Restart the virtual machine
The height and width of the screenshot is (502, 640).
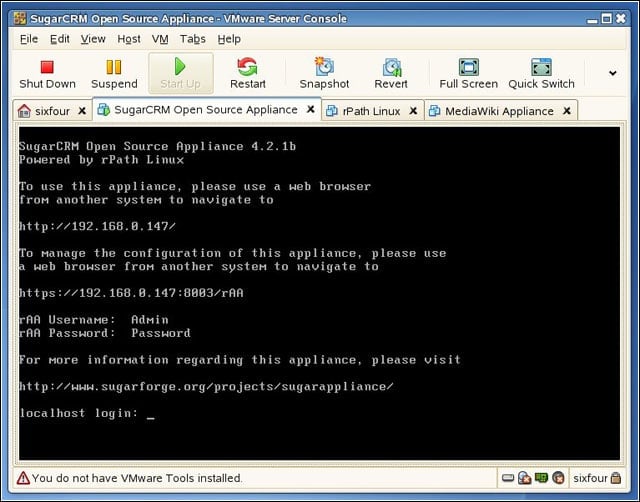tap(248, 74)
